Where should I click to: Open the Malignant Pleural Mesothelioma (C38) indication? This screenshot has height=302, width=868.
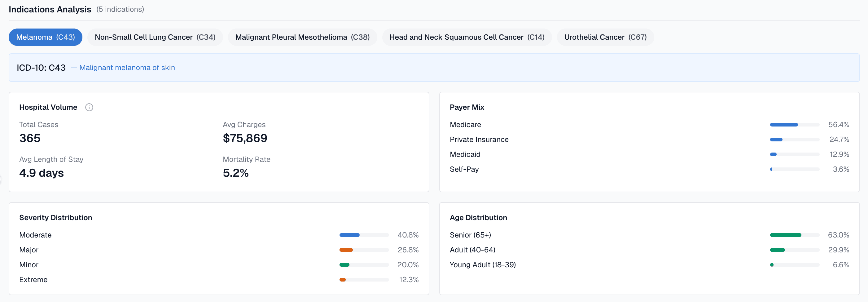[x=302, y=37]
